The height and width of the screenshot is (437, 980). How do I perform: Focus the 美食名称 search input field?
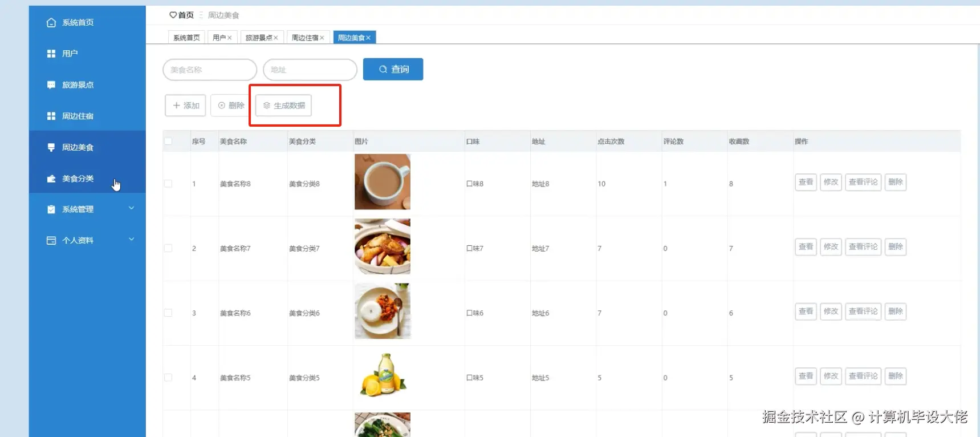click(210, 70)
